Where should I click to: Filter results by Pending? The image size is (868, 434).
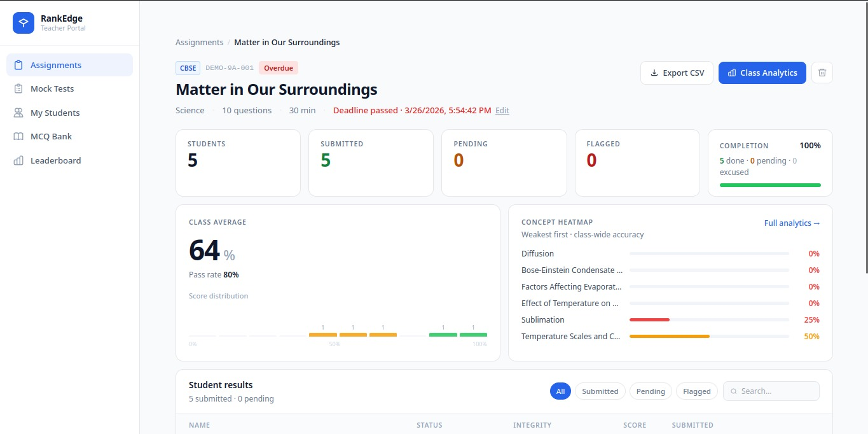[651, 391]
